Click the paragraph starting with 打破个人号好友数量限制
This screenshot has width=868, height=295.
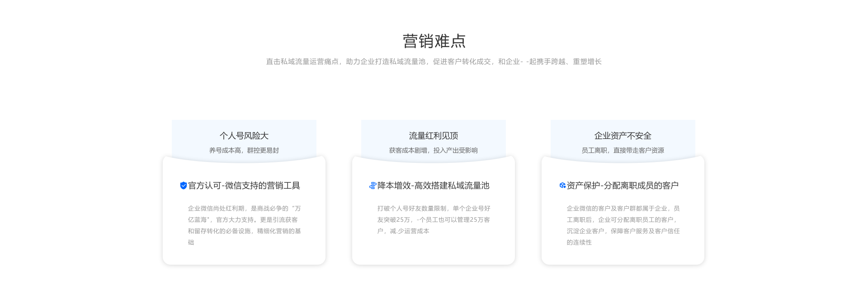(x=434, y=219)
